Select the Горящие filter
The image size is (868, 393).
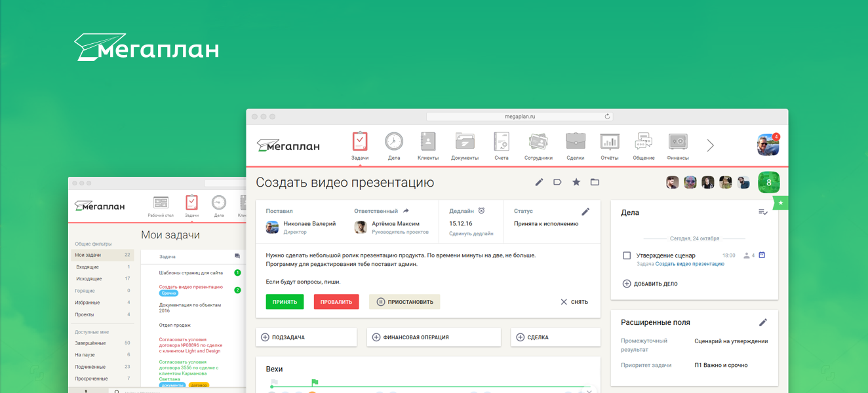(102, 291)
